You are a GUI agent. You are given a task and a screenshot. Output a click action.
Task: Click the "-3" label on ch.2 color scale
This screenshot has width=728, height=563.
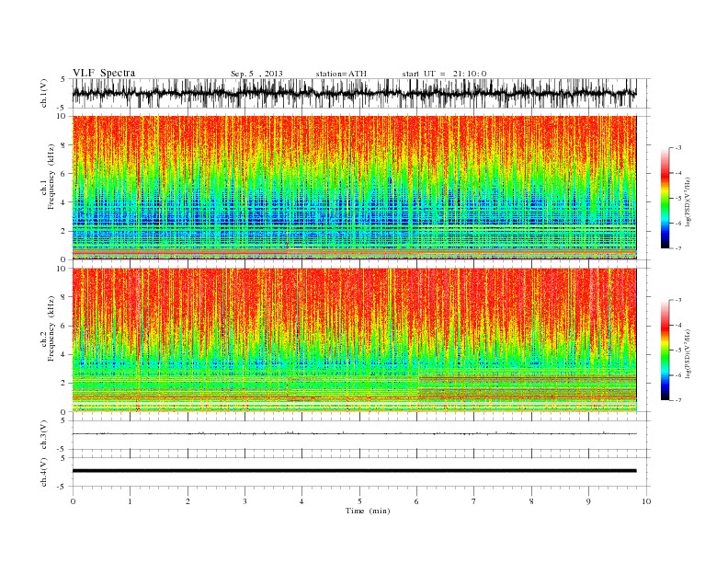pyautogui.click(x=677, y=301)
